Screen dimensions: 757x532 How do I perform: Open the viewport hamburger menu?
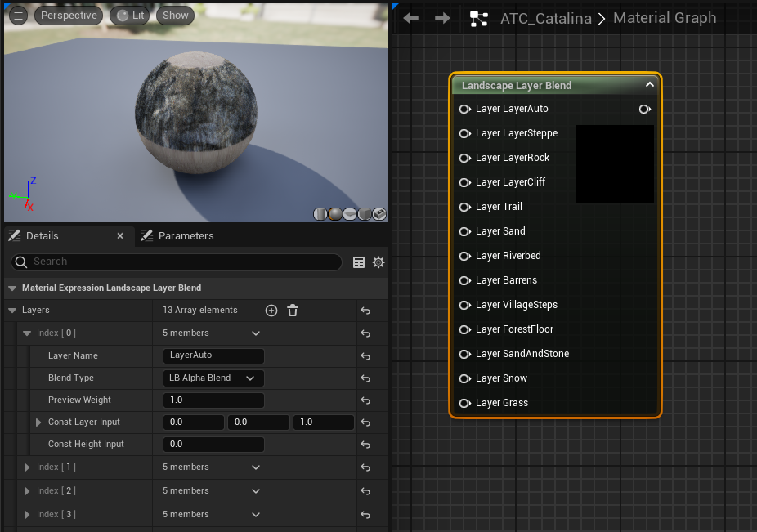18,16
